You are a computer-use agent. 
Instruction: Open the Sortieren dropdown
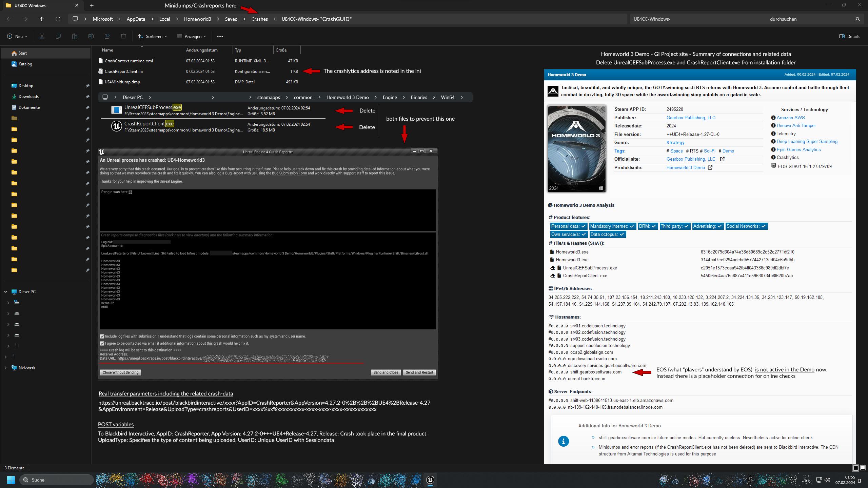click(152, 36)
